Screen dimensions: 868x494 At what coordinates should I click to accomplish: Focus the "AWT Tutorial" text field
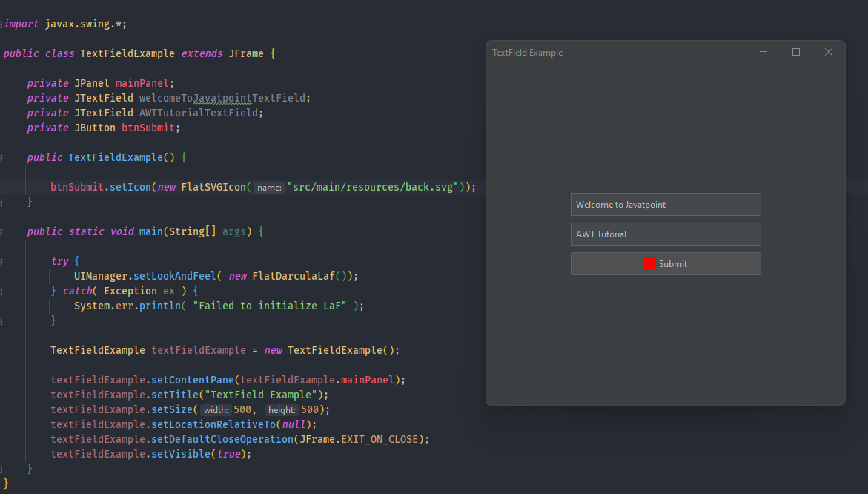(x=666, y=234)
